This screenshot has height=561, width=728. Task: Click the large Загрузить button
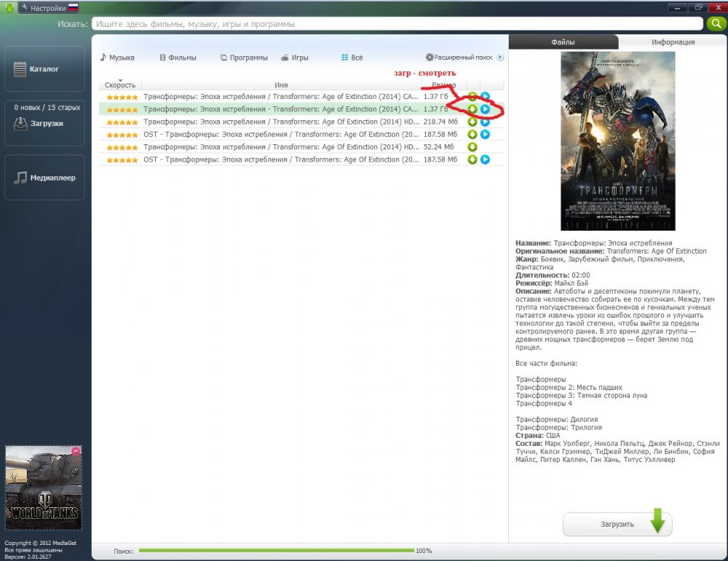click(x=617, y=524)
